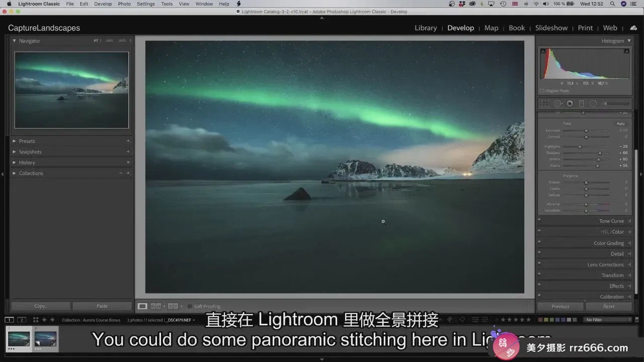This screenshot has width=644, height=362.
Task: Click the Shadows slider handle
Action: (x=600, y=153)
